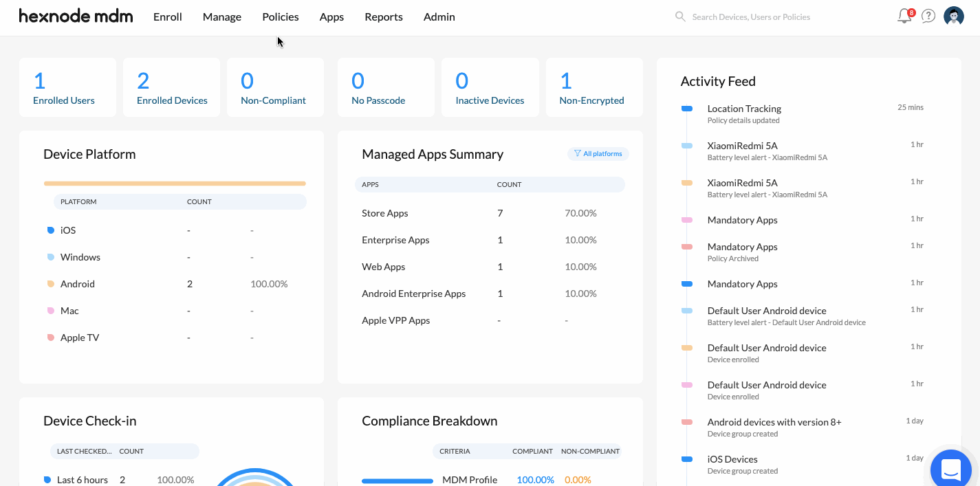
Task: Click the search magnifier icon
Action: click(680, 16)
